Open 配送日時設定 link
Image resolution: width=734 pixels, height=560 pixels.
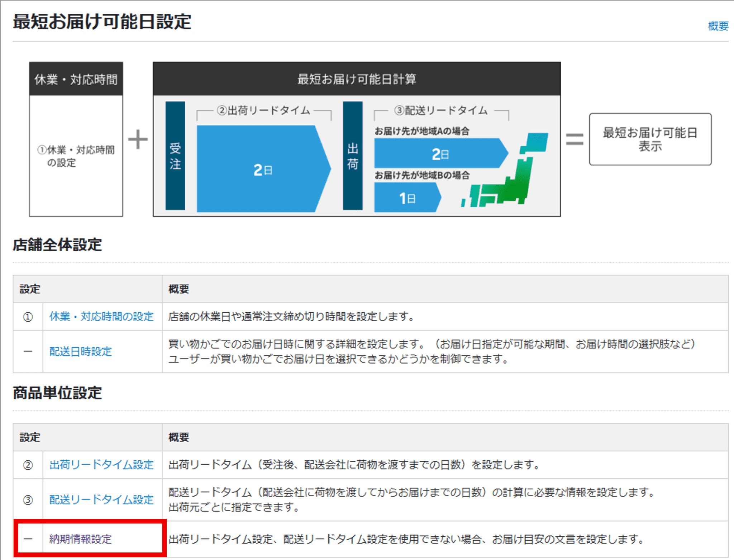81,351
